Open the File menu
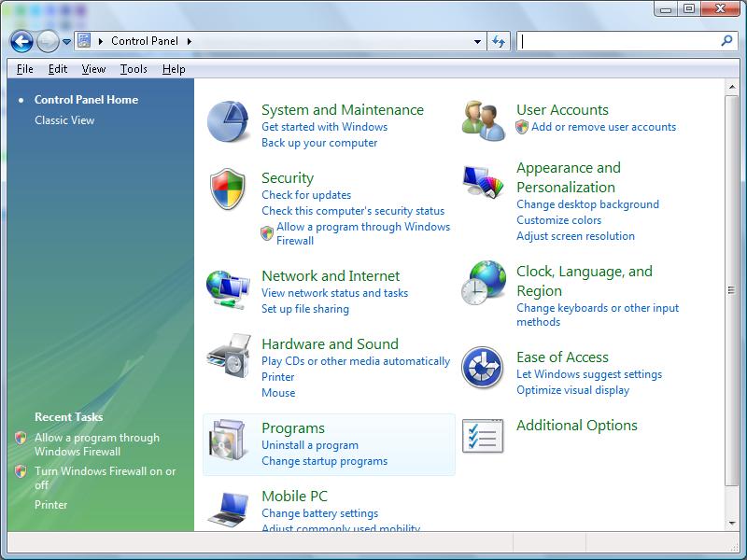This screenshot has height=560, width=747. [25, 69]
